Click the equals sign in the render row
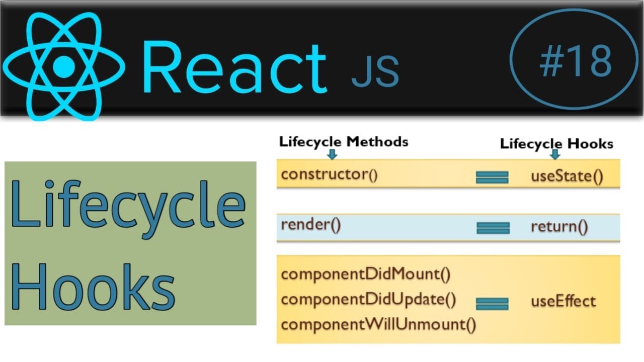 pyautogui.click(x=493, y=228)
